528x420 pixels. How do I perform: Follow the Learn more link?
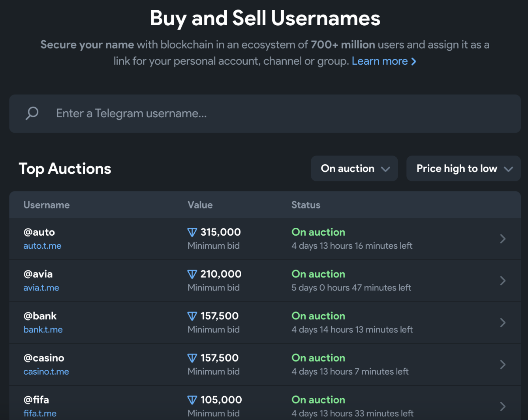380,61
